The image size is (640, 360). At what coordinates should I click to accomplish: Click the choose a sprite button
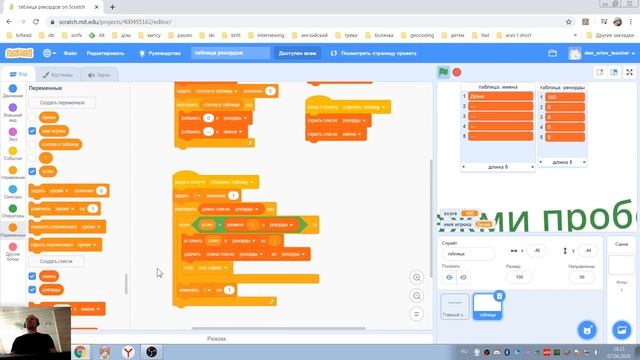point(587,330)
